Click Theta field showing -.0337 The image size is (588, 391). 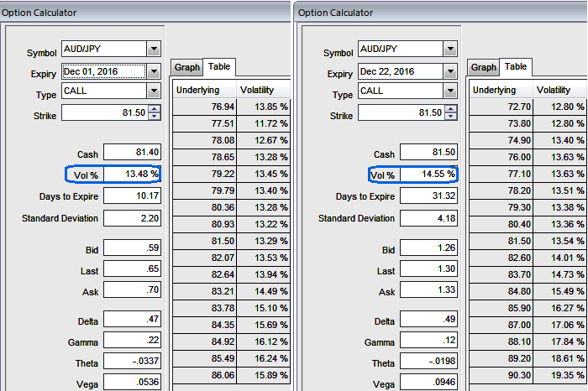133,361
